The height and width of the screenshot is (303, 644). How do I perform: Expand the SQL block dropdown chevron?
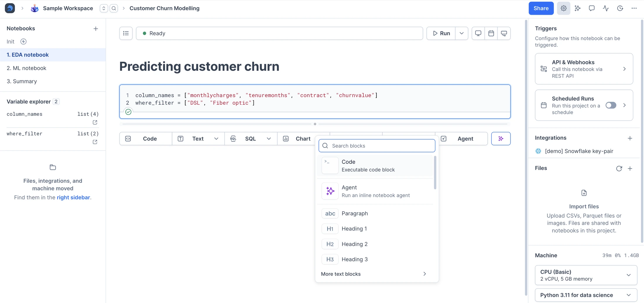[x=269, y=139]
